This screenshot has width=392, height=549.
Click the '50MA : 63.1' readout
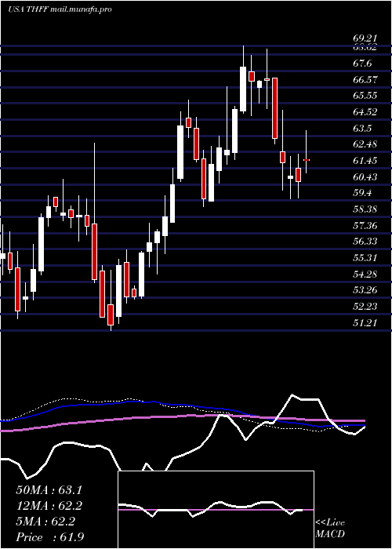[50, 490]
